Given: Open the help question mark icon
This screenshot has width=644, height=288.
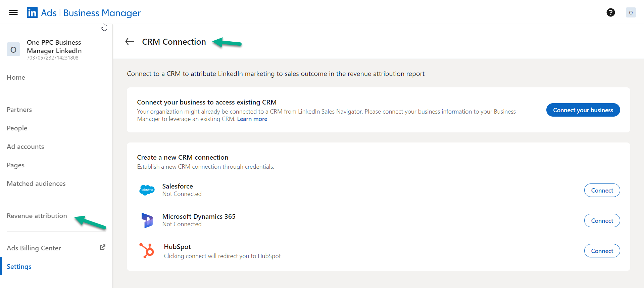Looking at the screenshot, I should 610,12.
